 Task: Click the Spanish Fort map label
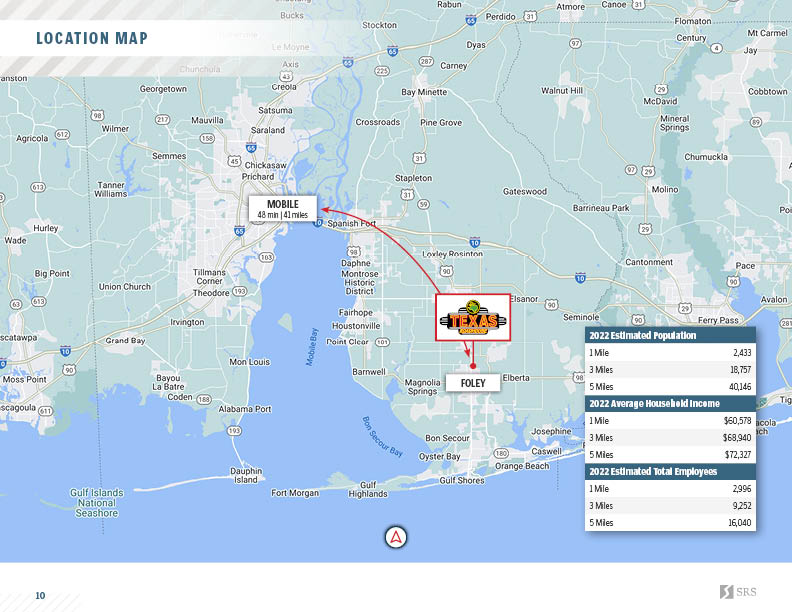(352, 223)
